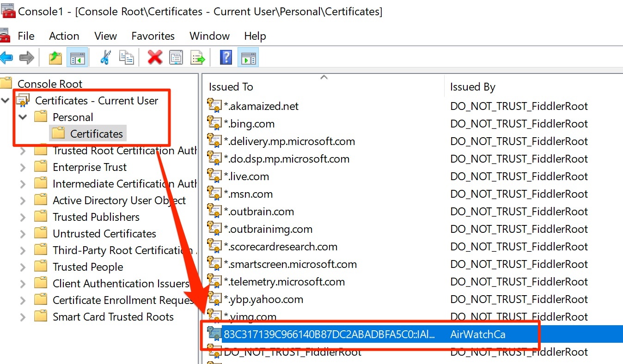Open the Favorites menu

coord(153,36)
